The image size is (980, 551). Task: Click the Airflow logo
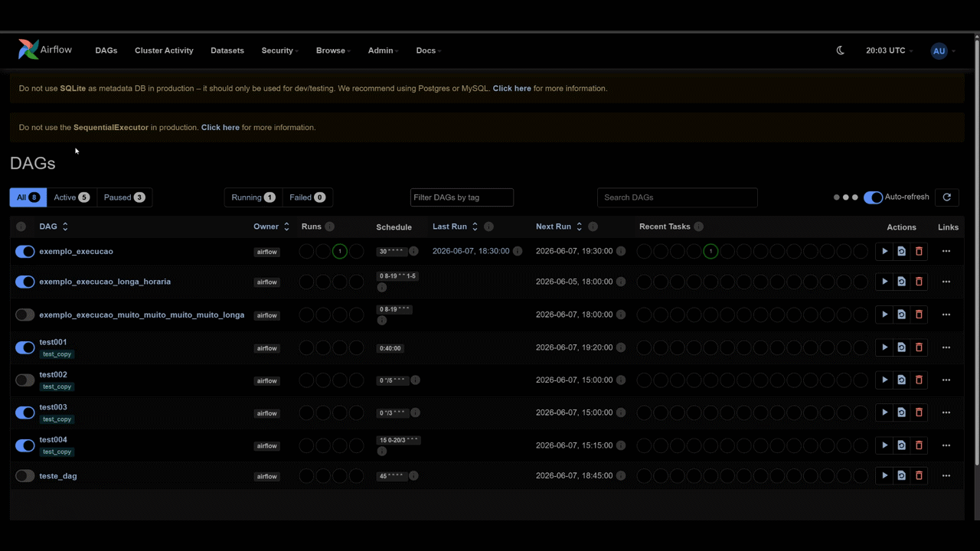tap(45, 50)
